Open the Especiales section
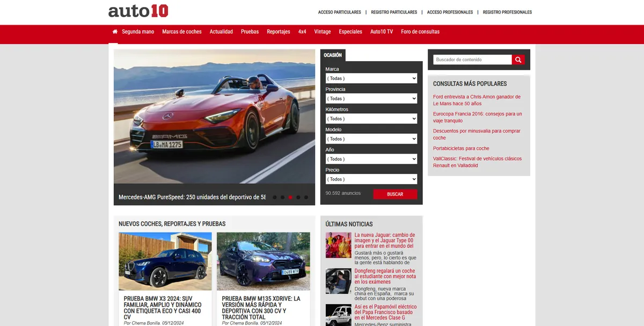 click(x=350, y=32)
